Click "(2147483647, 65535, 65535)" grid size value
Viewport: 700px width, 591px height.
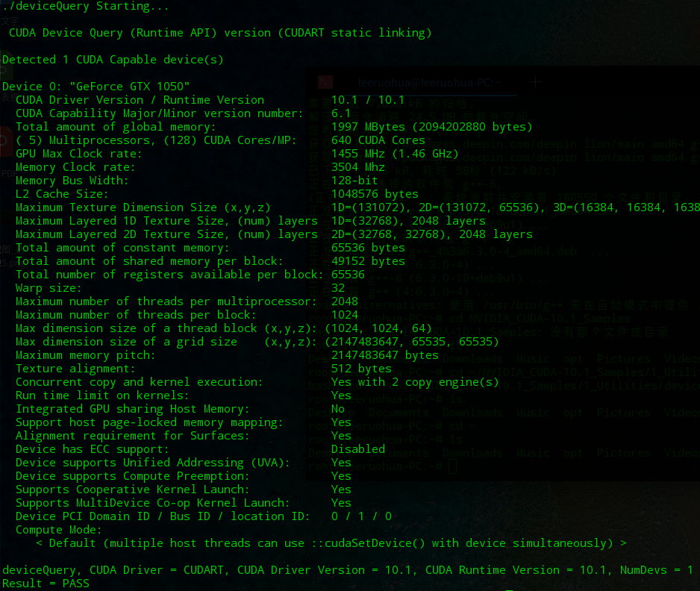(x=412, y=342)
